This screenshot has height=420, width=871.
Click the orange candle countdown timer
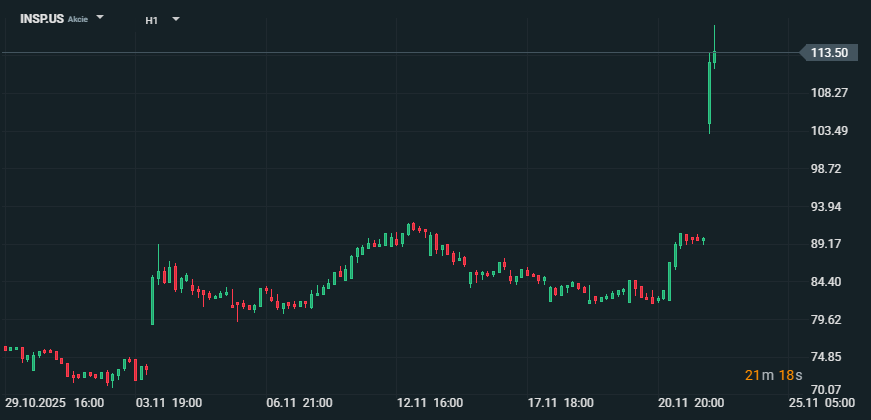click(773, 375)
